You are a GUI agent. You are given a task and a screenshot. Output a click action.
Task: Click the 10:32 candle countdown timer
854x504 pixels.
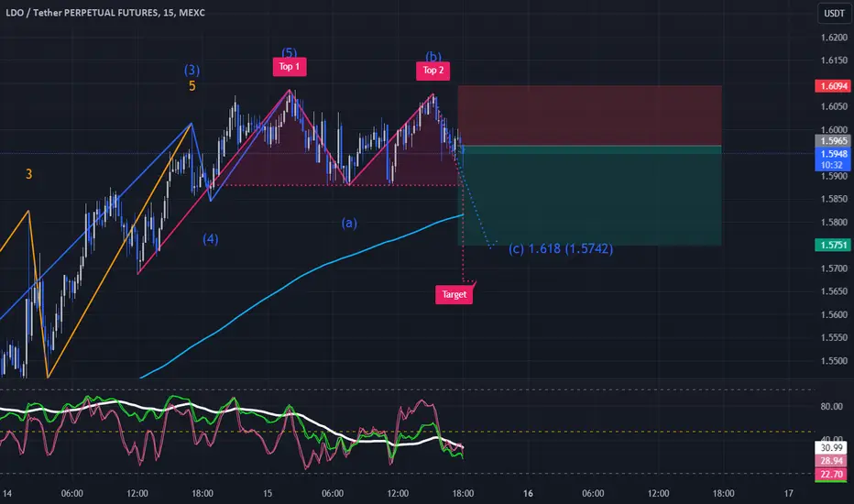pos(832,165)
